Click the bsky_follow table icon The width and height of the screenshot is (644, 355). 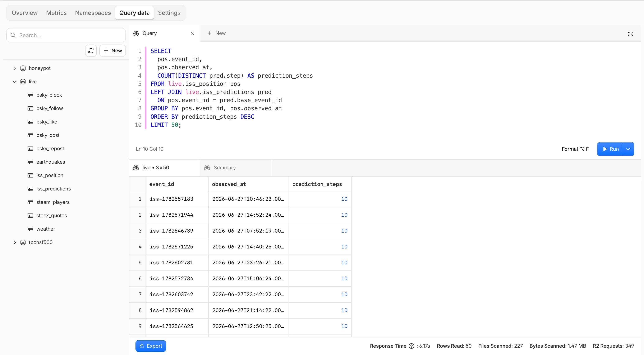coord(31,108)
